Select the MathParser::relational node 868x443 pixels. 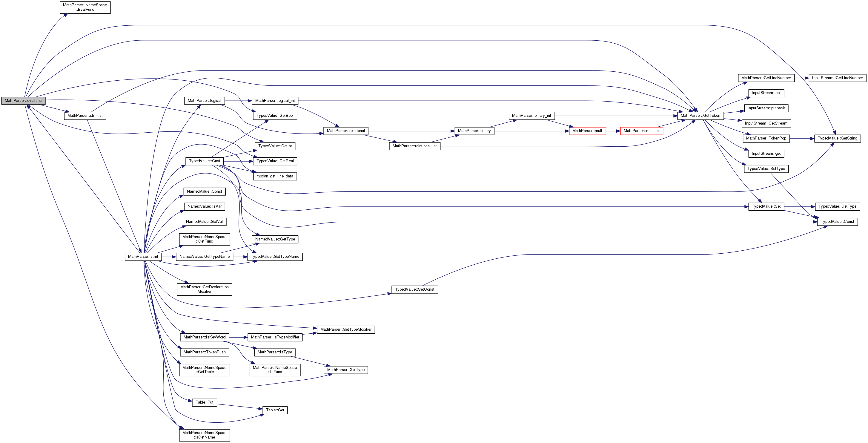tap(345, 131)
